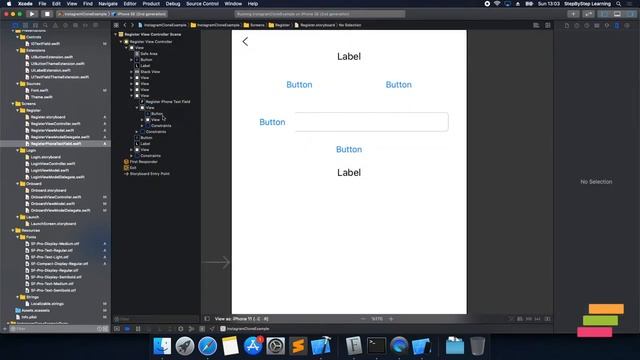Select the Debug navigator icon

75,25
